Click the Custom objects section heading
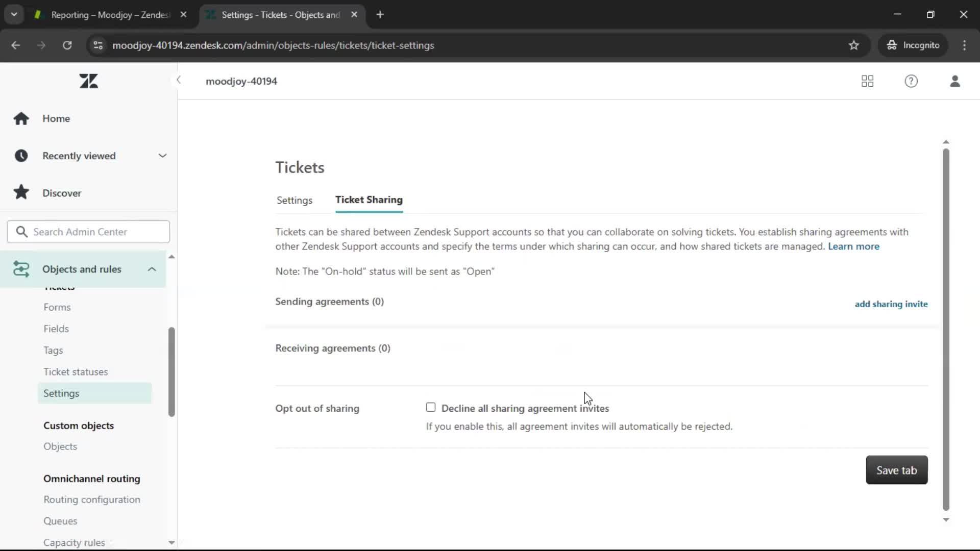980x551 pixels. 79,425
